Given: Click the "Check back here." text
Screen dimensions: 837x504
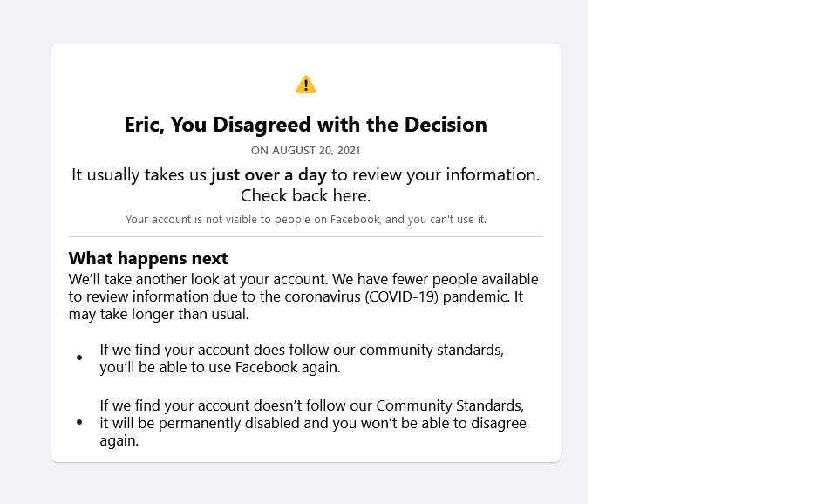Looking at the screenshot, I should coord(305,195).
